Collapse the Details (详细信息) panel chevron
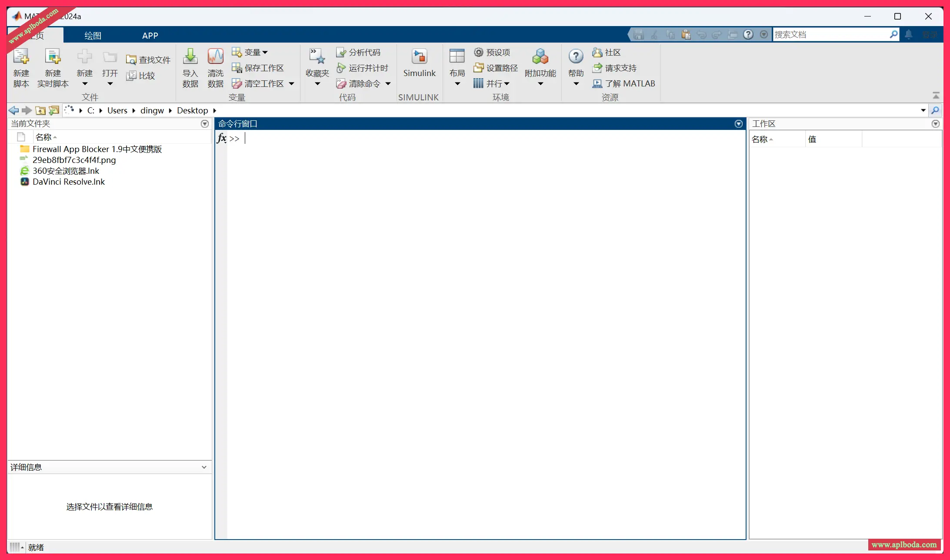950x560 pixels. (x=204, y=467)
